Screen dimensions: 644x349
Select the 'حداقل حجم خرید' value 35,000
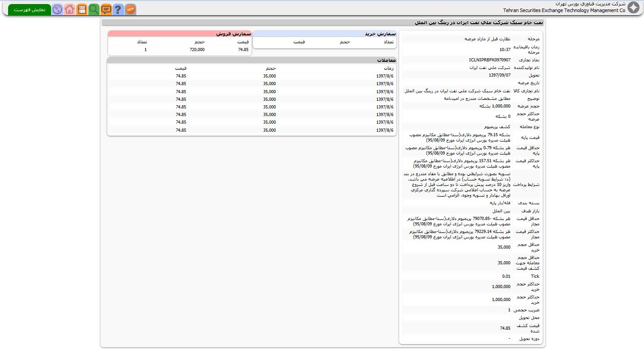point(504,247)
